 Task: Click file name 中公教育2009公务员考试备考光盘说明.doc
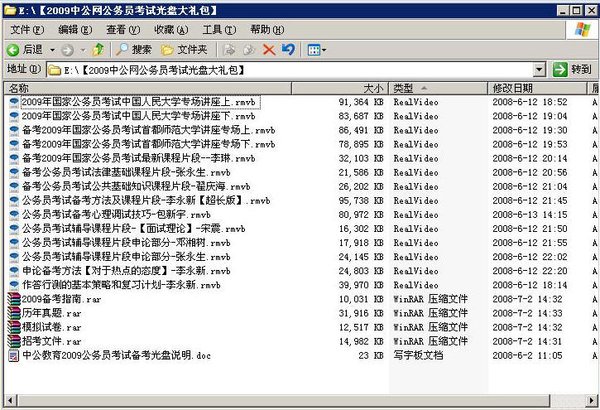click(x=116, y=356)
